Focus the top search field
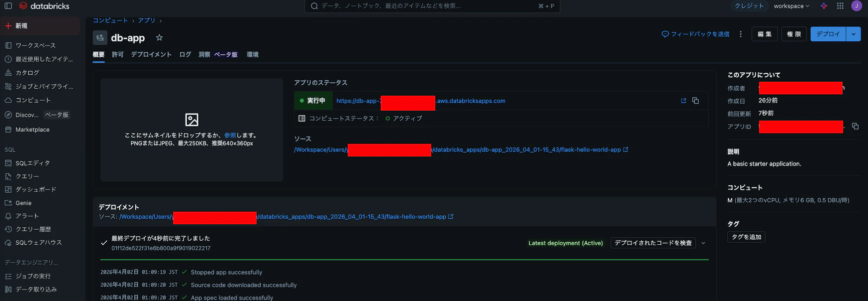 (x=432, y=6)
